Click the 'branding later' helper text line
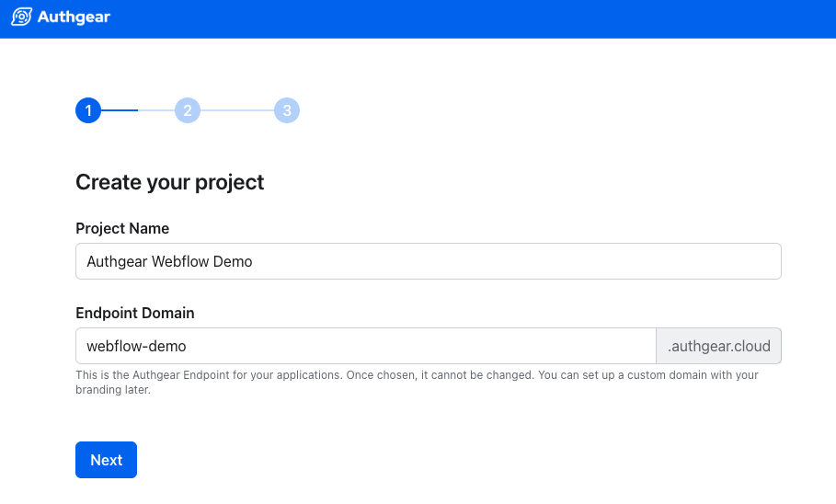Viewport: 836px width, 504px height. pos(112,389)
